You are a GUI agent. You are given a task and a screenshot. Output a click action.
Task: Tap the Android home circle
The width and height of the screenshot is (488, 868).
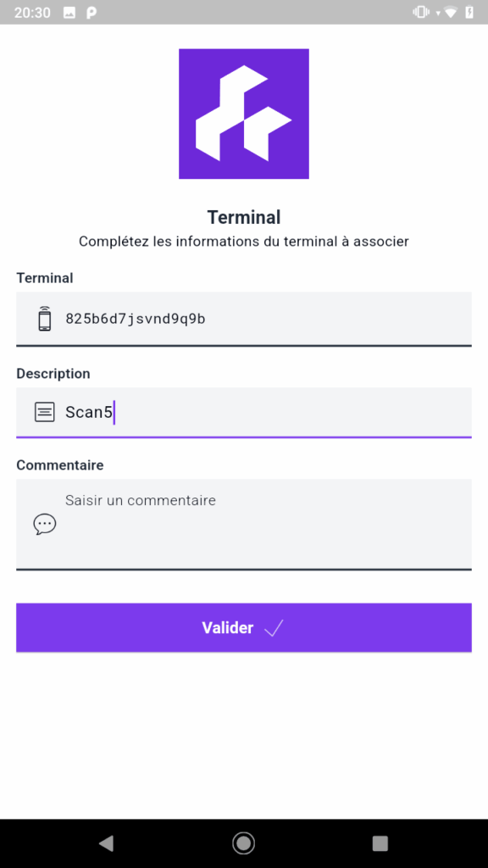coord(243,843)
